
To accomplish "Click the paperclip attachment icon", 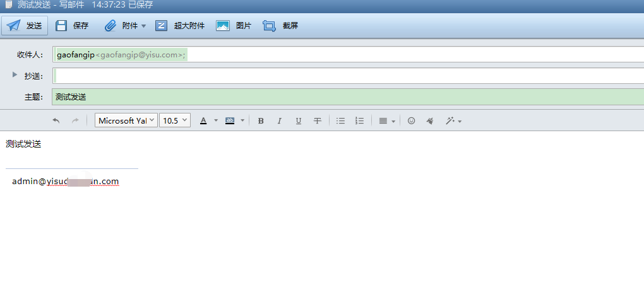I will pyautogui.click(x=110, y=26).
